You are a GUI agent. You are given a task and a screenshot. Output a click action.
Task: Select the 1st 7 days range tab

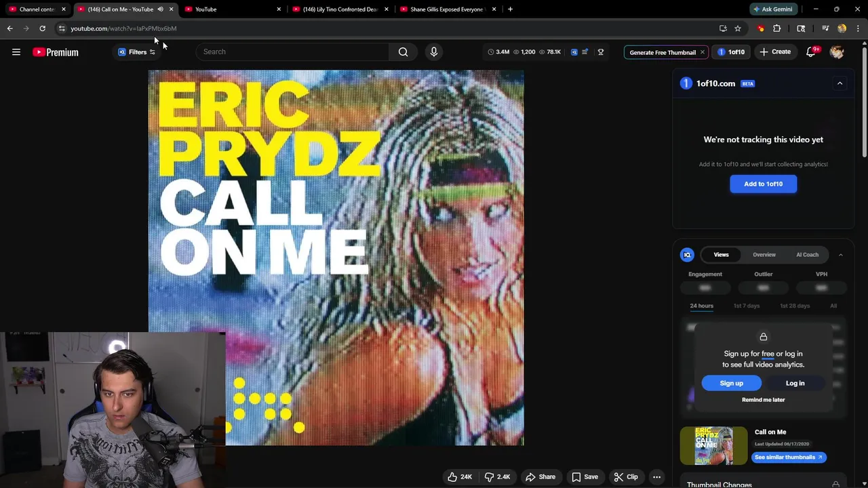point(747,306)
